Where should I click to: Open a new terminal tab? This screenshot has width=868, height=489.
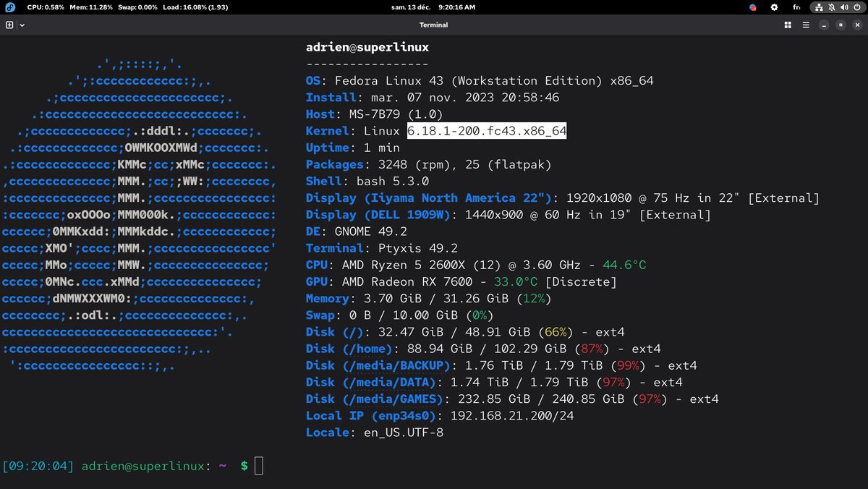click(x=9, y=25)
